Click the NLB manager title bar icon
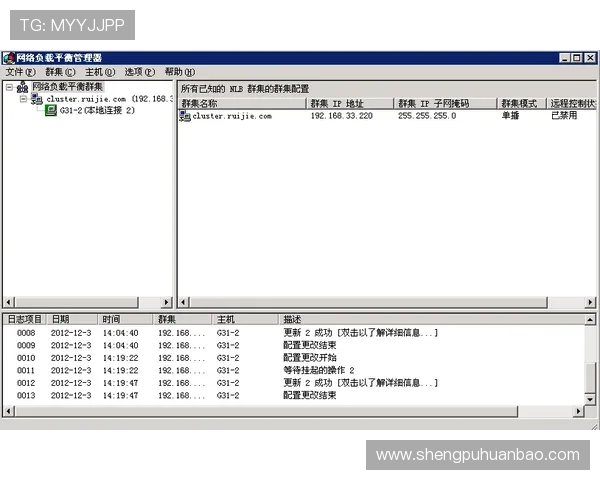 pyautogui.click(x=9, y=58)
